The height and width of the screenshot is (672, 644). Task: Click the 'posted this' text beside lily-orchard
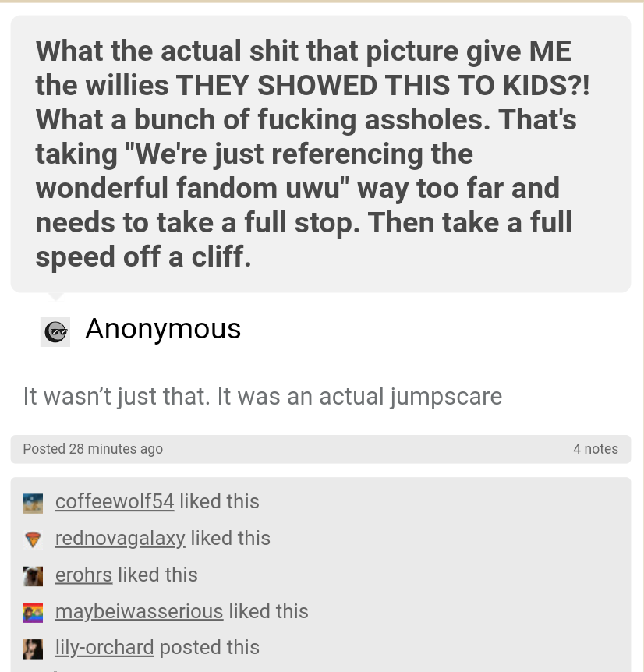tap(210, 648)
